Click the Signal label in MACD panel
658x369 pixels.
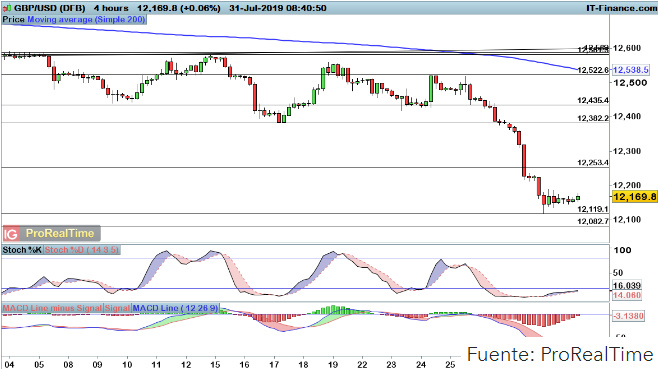117,308
